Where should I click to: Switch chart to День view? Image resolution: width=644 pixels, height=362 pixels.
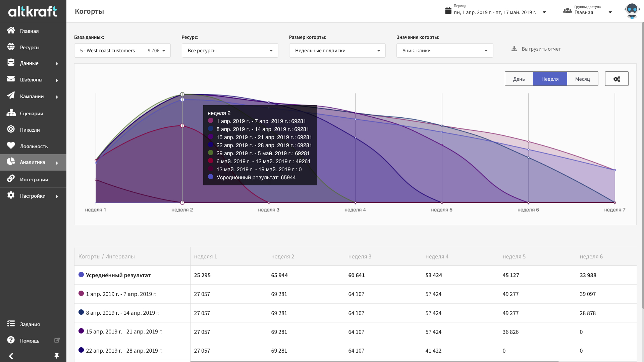tap(519, 79)
